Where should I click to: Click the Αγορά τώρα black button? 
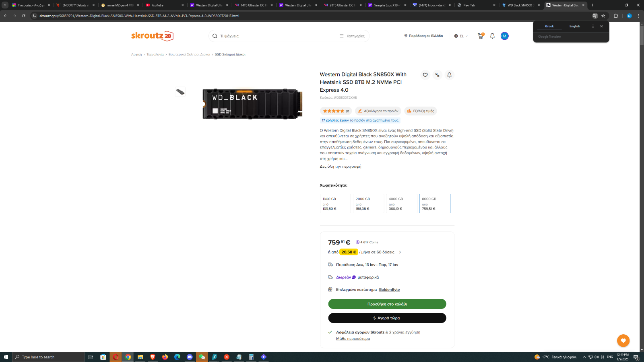pos(387,318)
